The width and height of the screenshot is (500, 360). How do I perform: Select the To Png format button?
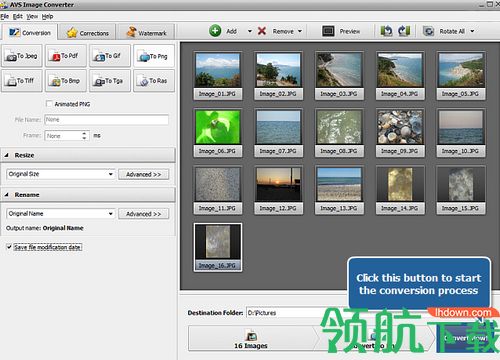coord(154,56)
